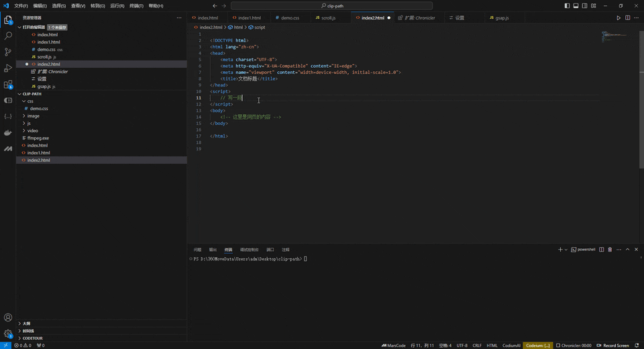Image resolution: width=644 pixels, height=349 pixels.
Task: Collapse the CLIP-PATH folder section
Action: pos(19,94)
